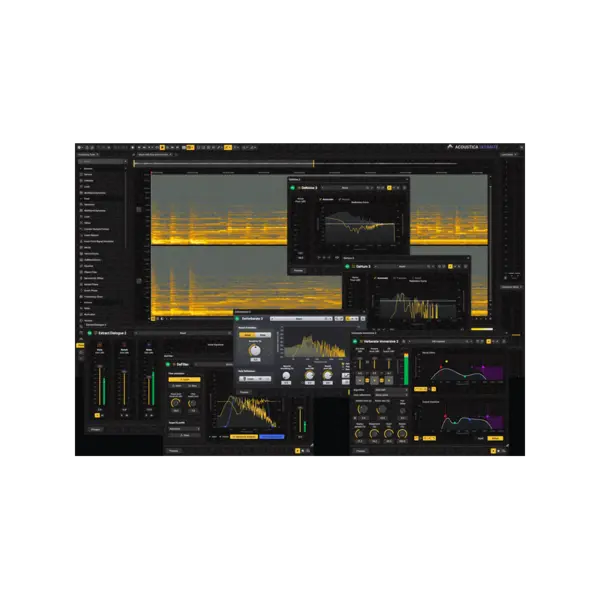The image size is (600, 600).
Task: Select the left segment of the DeReverberate reverb profile buttons
Action: (x=247, y=335)
